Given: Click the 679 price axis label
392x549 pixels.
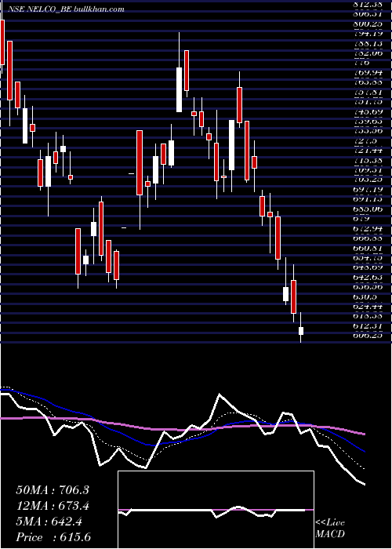Looking at the screenshot, I should pos(362,219).
